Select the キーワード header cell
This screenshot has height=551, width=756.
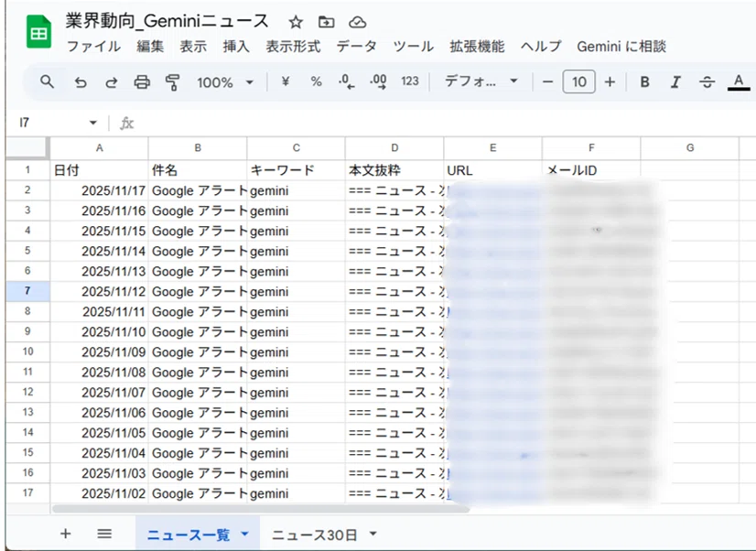tap(296, 170)
